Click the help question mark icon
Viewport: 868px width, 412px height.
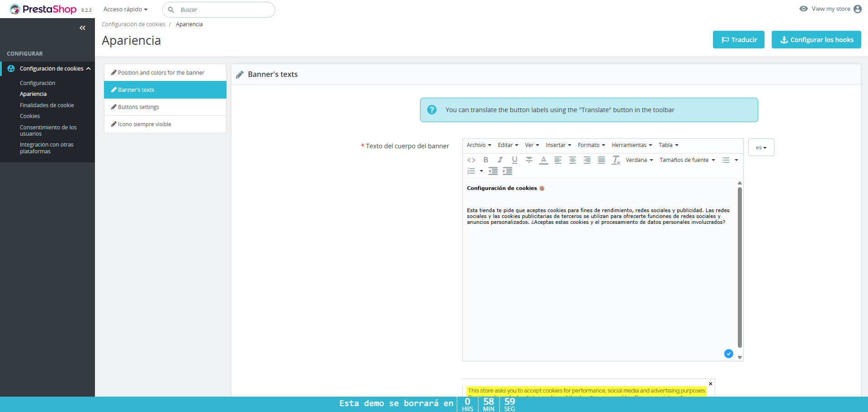pyautogui.click(x=432, y=110)
